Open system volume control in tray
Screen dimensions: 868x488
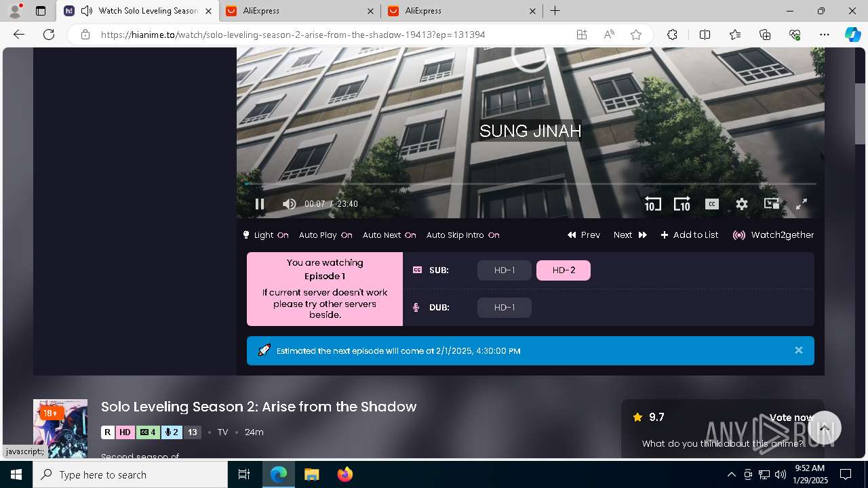(781, 474)
